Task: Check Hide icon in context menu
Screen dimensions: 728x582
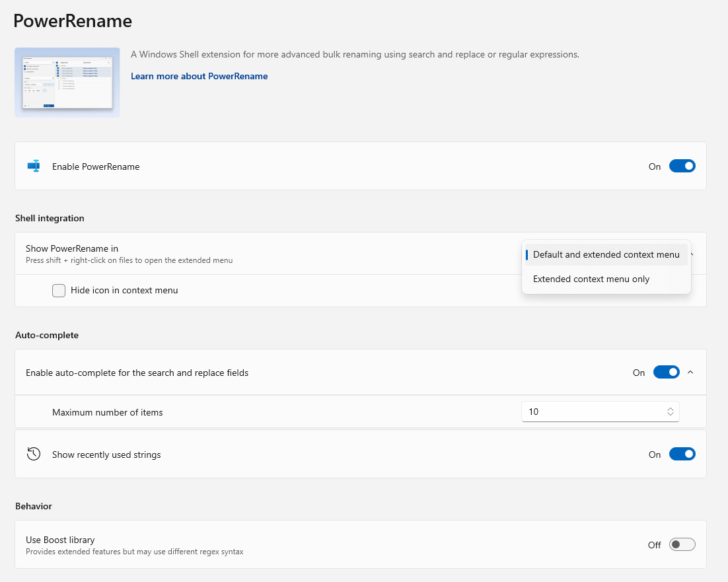Action: (x=59, y=290)
